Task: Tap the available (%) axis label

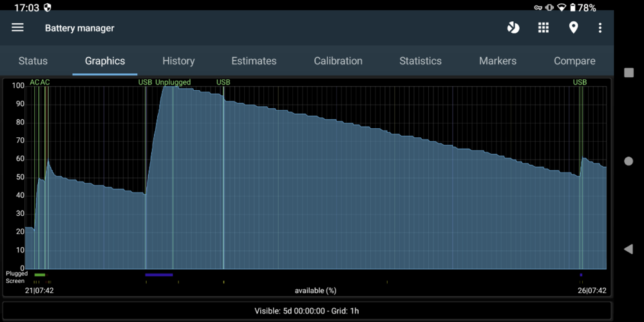Action: (316, 290)
